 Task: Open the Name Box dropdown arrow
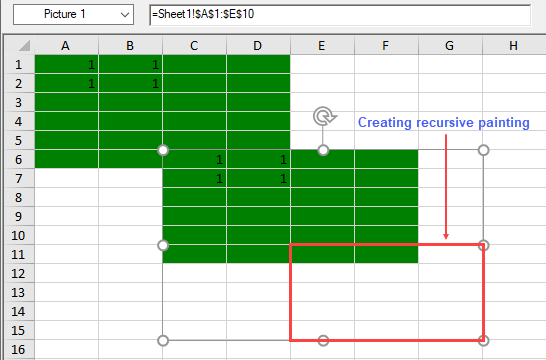tap(125, 15)
